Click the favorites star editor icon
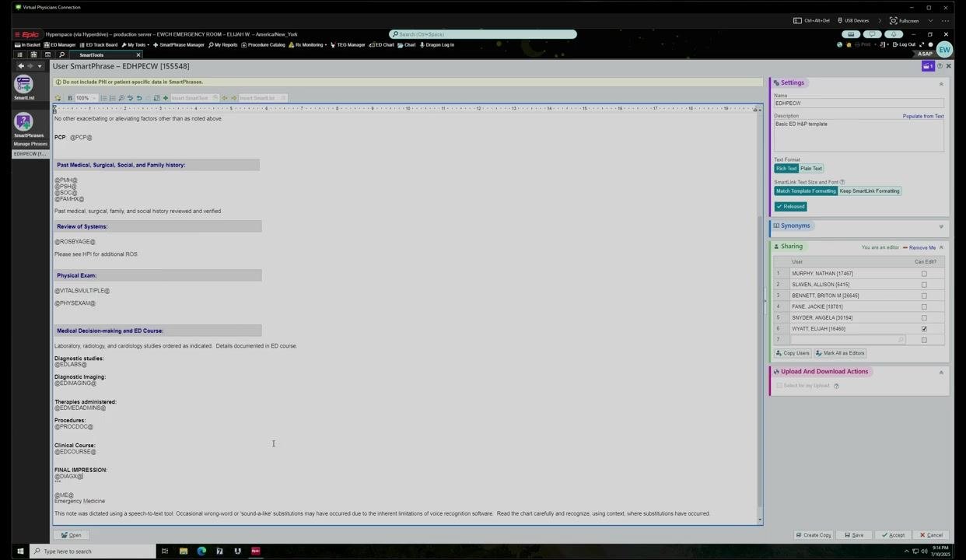This screenshot has height=560, width=966. coord(58,98)
